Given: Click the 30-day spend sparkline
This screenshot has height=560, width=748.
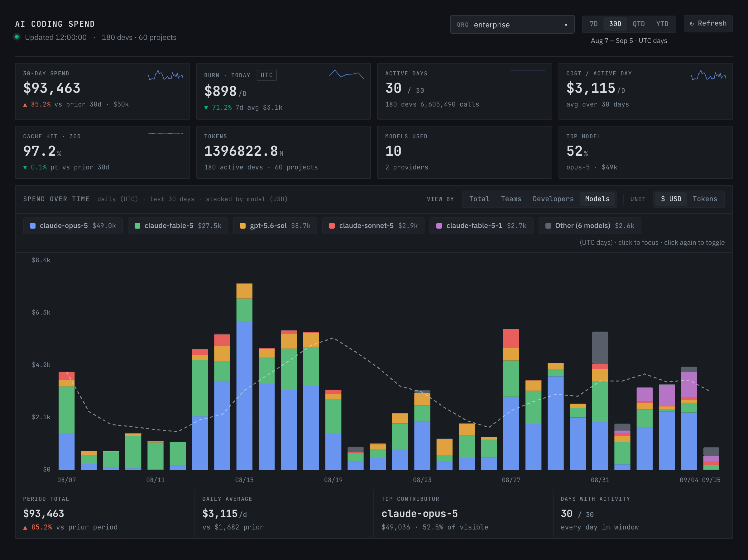Looking at the screenshot, I should coord(166,75).
